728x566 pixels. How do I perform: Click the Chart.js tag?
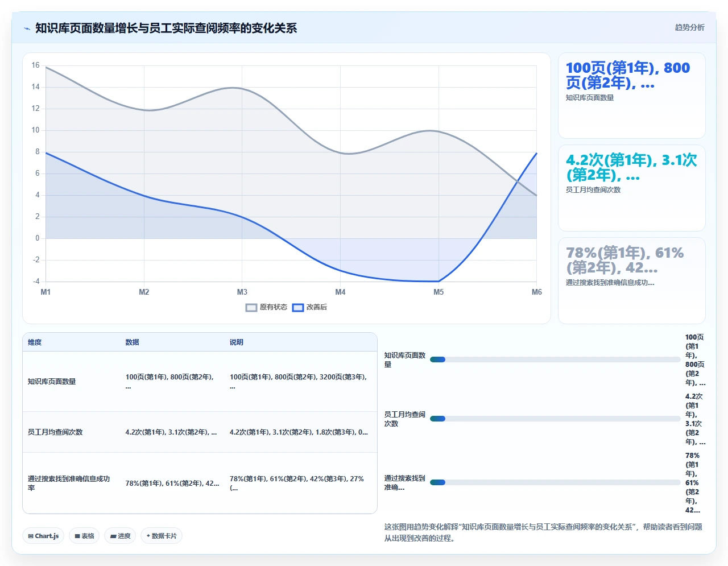43,536
